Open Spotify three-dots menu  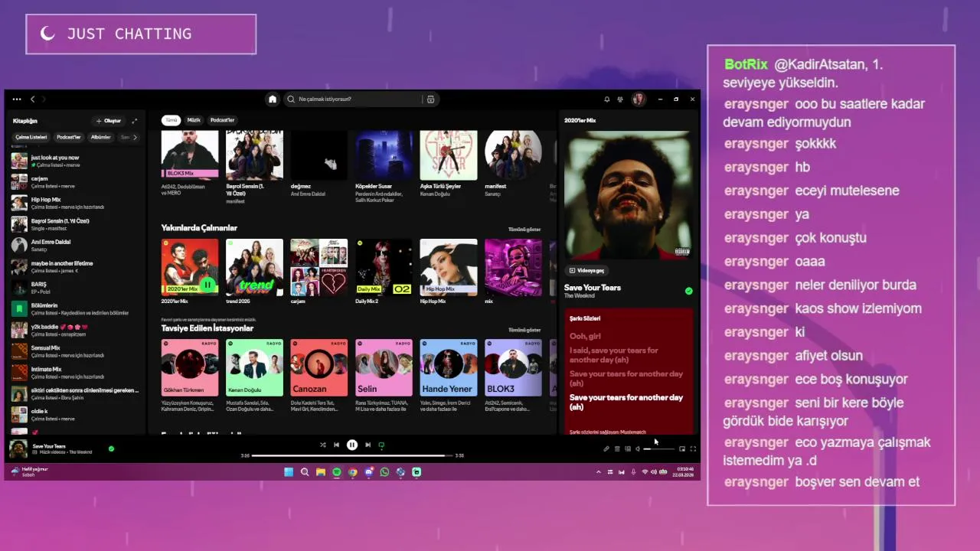pos(17,99)
